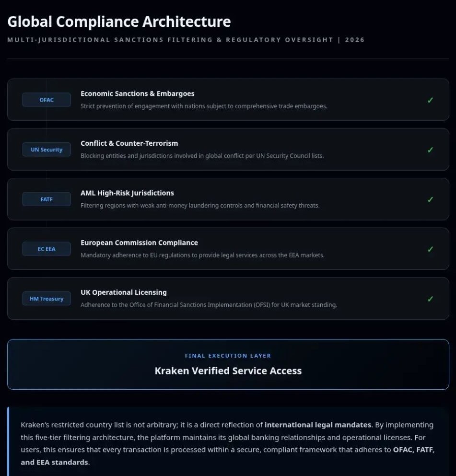This screenshot has height=476, width=456.
Task: Click the checkmark for AML High-Risk Jurisdictions
Action: tap(430, 199)
